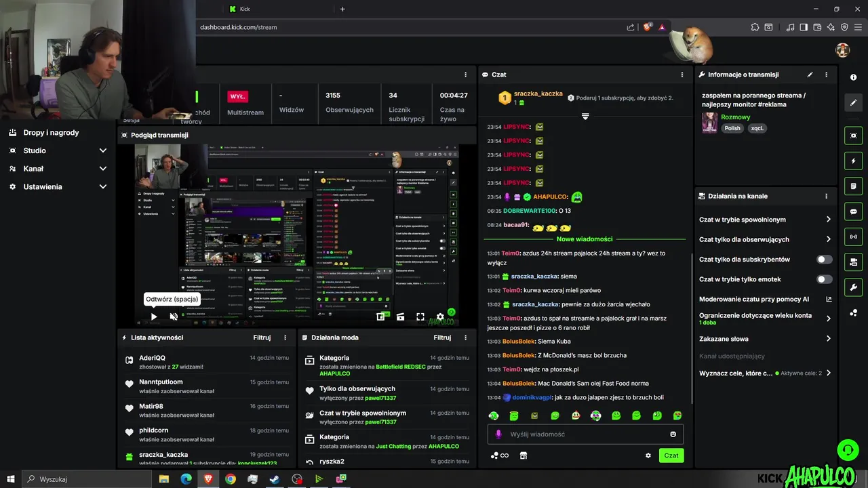The height and width of the screenshot is (488, 868).
Task: Click the Wyszukaj taskbar search box
Action: coord(88,479)
